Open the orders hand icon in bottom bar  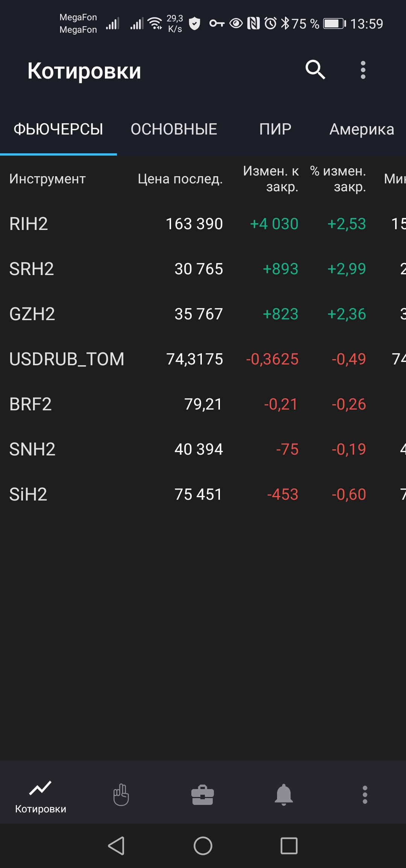121,794
